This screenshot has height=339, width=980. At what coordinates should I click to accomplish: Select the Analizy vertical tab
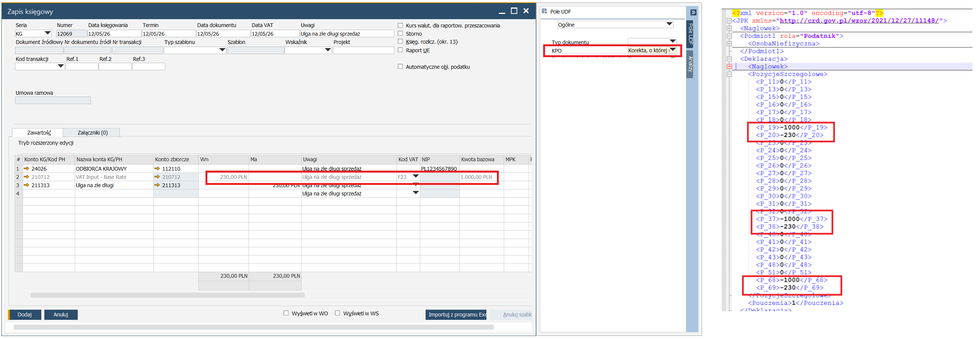tap(690, 64)
